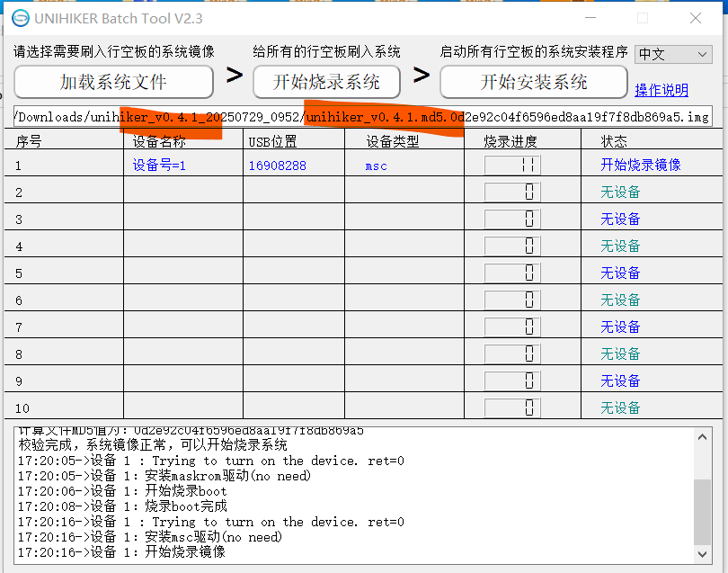Click the 开始烧录镜像 status text
This screenshot has height=573, width=728.
pyautogui.click(x=641, y=165)
